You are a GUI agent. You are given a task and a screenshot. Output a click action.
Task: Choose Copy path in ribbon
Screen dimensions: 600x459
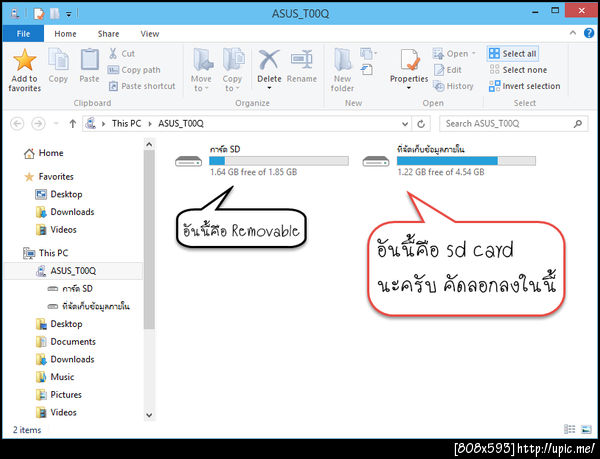134,70
